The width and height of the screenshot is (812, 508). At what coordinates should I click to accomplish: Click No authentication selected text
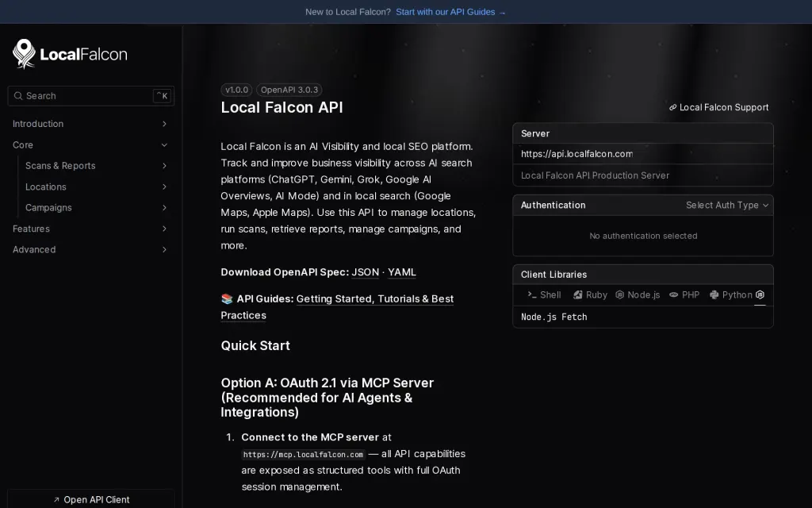tap(643, 236)
